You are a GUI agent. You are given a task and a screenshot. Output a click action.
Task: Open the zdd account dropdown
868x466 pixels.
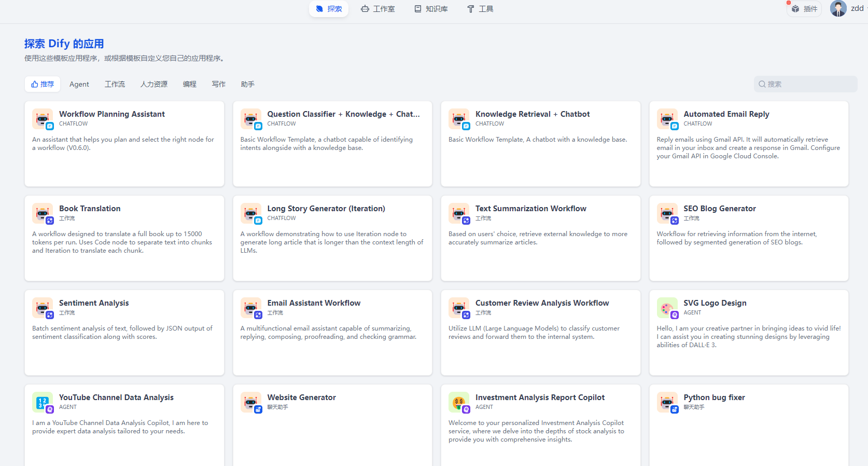[849, 8]
